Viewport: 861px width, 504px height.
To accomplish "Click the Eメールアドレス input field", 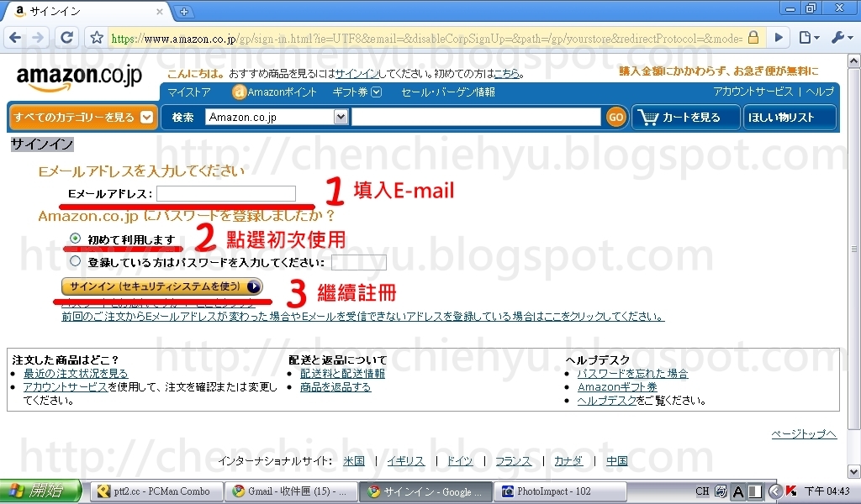I will pyautogui.click(x=226, y=193).
